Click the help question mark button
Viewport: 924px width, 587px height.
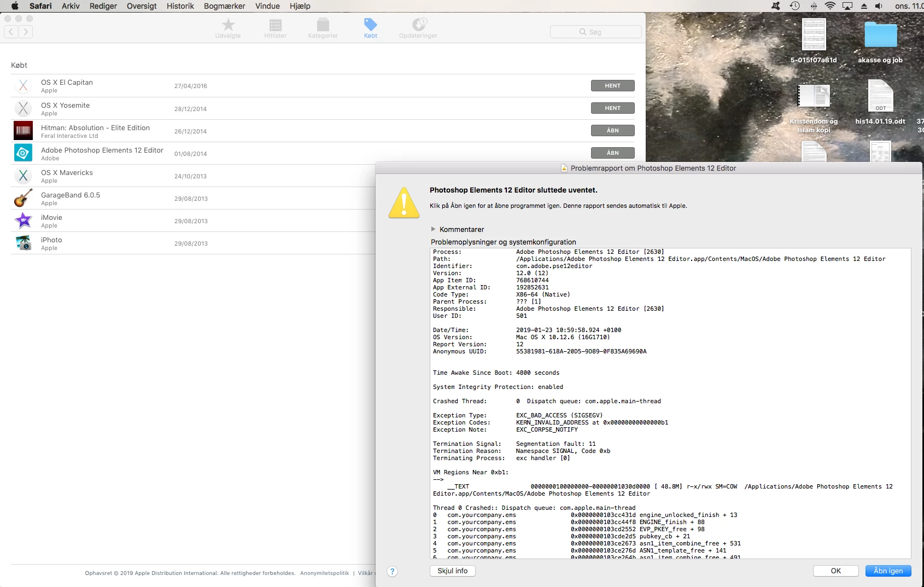(392, 571)
